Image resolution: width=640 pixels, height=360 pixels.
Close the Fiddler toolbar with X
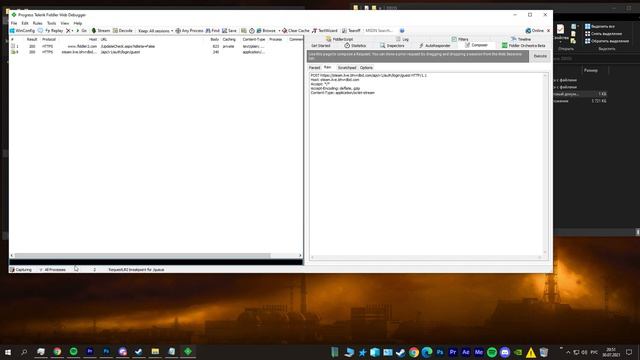pyautogui.click(x=548, y=31)
